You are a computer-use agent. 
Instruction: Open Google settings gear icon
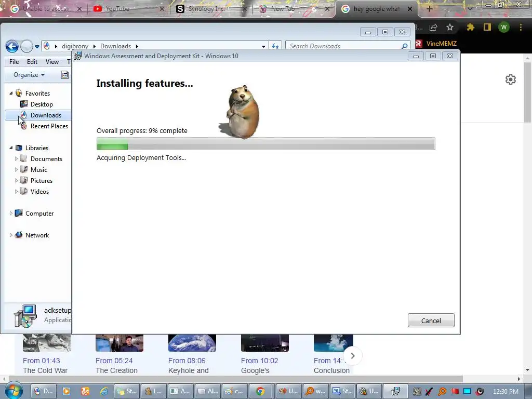(x=511, y=79)
